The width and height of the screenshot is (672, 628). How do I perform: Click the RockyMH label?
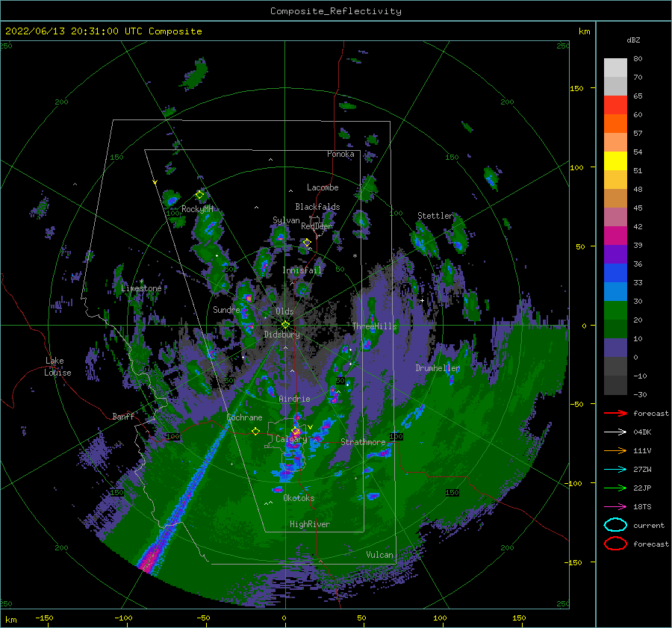[197, 209]
